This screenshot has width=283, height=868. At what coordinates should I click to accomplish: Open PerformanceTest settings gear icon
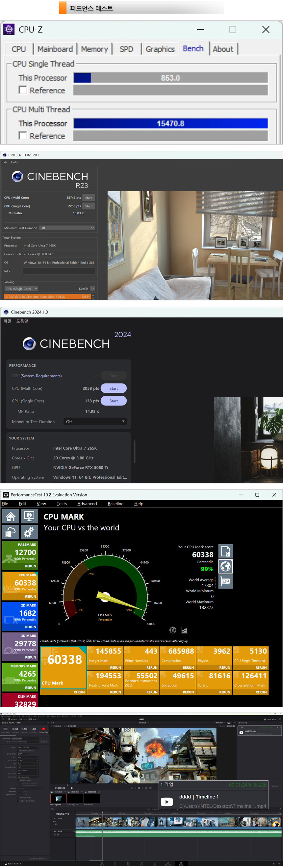click(29, 532)
